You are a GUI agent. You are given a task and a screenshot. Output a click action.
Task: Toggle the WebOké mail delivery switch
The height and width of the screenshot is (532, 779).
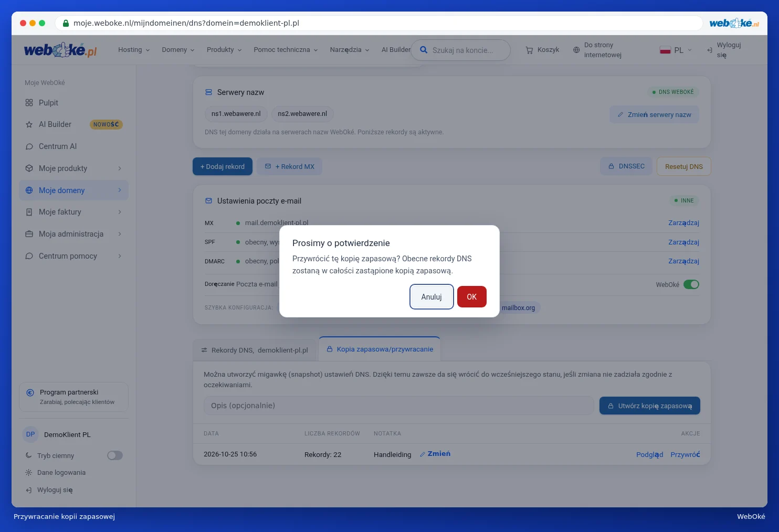(691, 284)
